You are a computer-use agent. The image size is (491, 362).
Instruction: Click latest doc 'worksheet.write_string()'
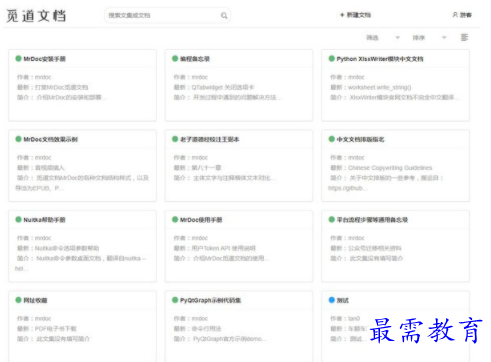(380, 87)
